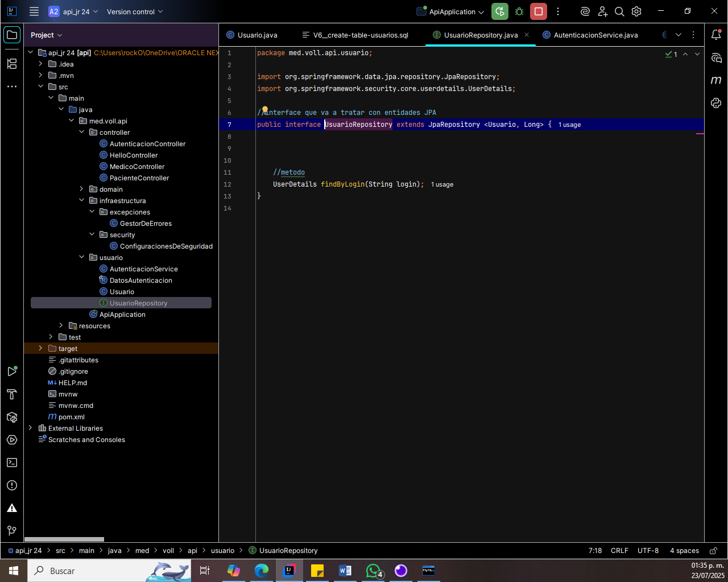Open AI chat panel in right sidebar
Viewport: 728px width, 582px height.
click(x=716, y=57)
